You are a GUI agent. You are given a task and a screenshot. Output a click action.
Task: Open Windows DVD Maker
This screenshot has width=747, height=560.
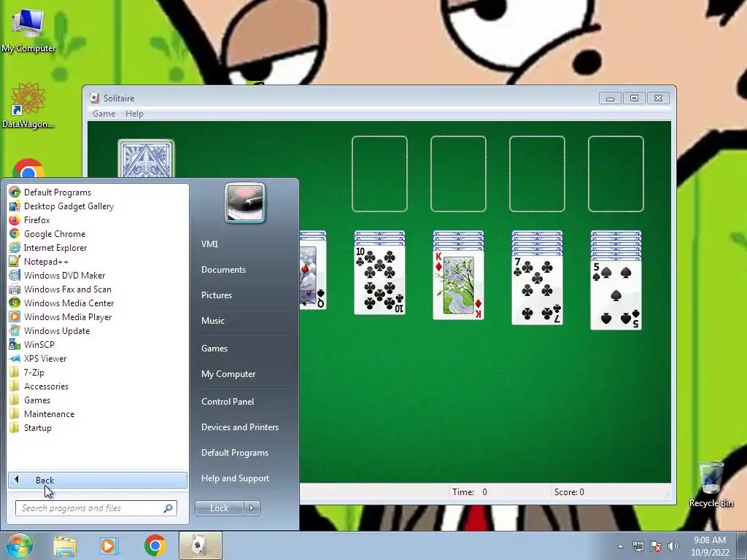tap(98, 275)
